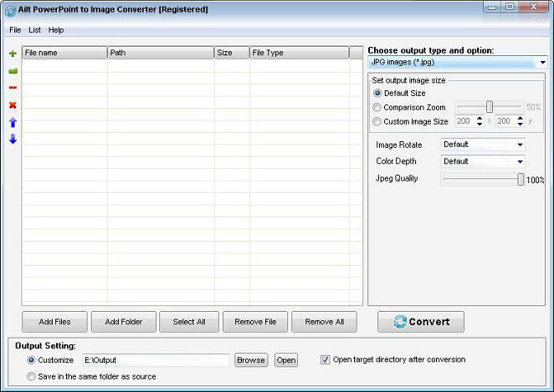The image size is (554, 392).
Task: Toggle Open target directory after conversion checkbox
Action: tap(325, 359)
